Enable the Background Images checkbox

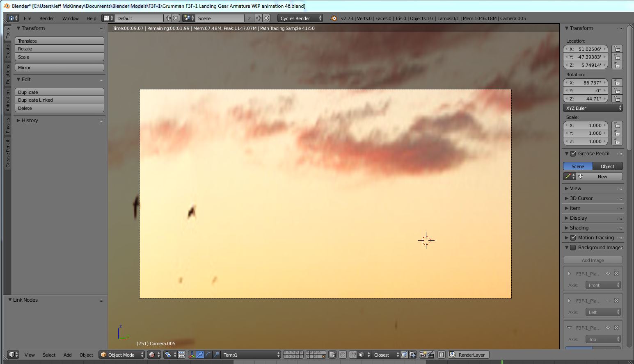click(573, 248)
